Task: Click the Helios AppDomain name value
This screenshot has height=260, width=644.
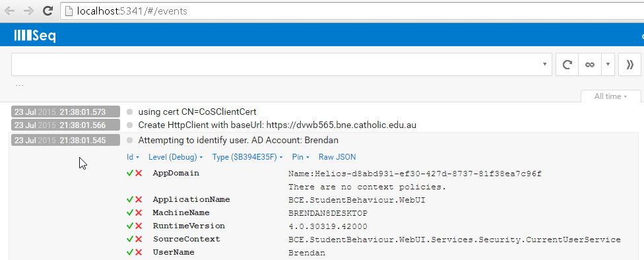Action: coord(415,174)
